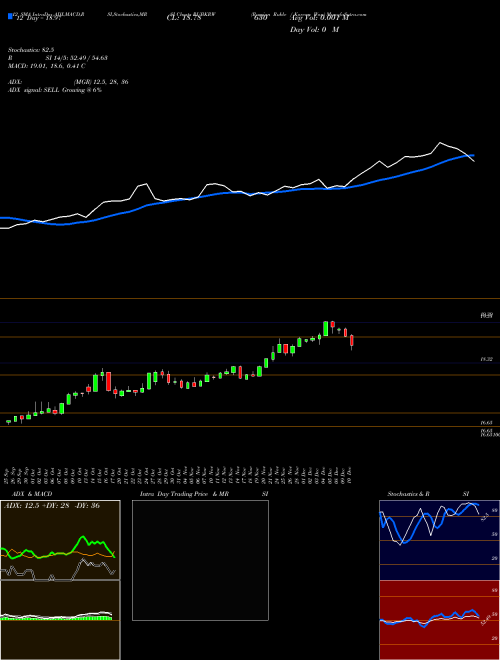Click the blue 12-day SMA legend square
The image size is (500, 660).
pyautogui.click(x=10, y=16)
